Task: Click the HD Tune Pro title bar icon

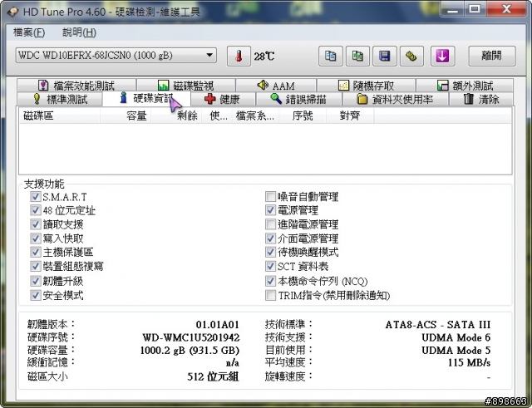Action: coord(13,12)
